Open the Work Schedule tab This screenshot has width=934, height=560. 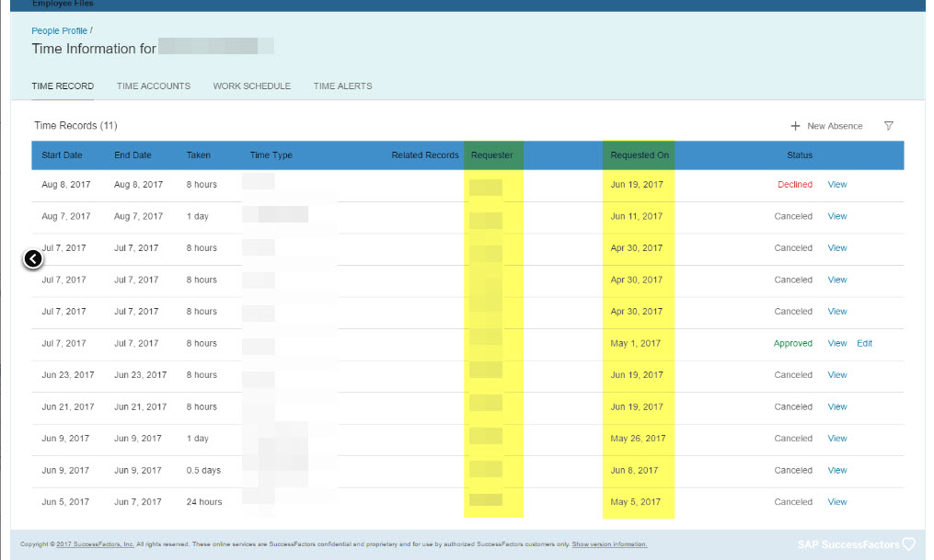coord(251,86)
